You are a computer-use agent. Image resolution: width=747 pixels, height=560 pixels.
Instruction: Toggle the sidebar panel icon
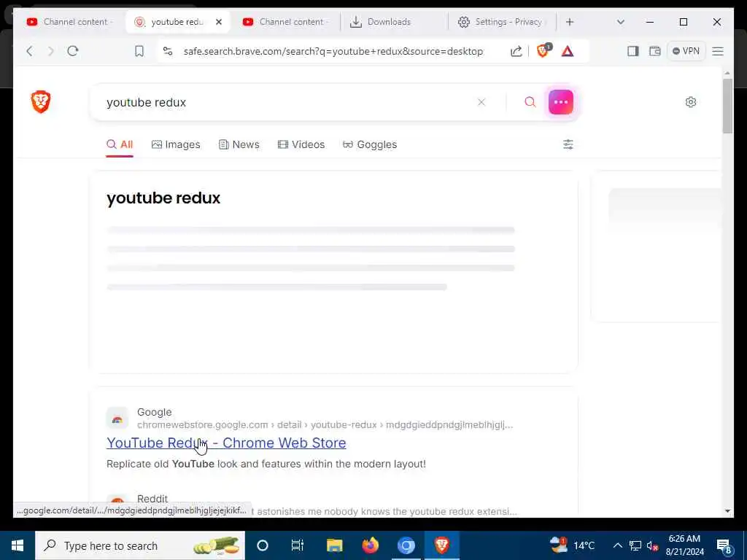(632, 51)
